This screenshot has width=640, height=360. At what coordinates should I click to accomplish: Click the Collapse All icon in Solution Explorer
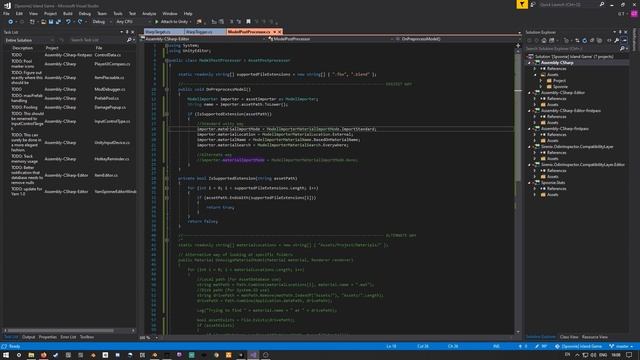coord(592,40)
